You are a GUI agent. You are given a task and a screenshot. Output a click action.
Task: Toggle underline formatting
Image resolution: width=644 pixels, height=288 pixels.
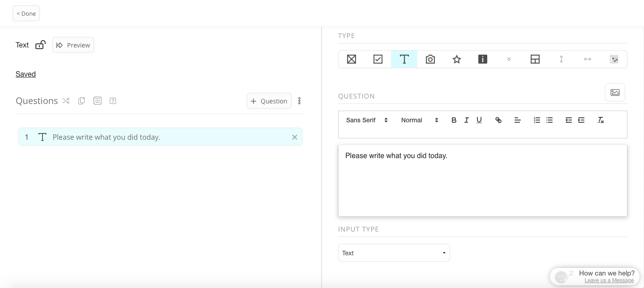click(x=479, y=120)
